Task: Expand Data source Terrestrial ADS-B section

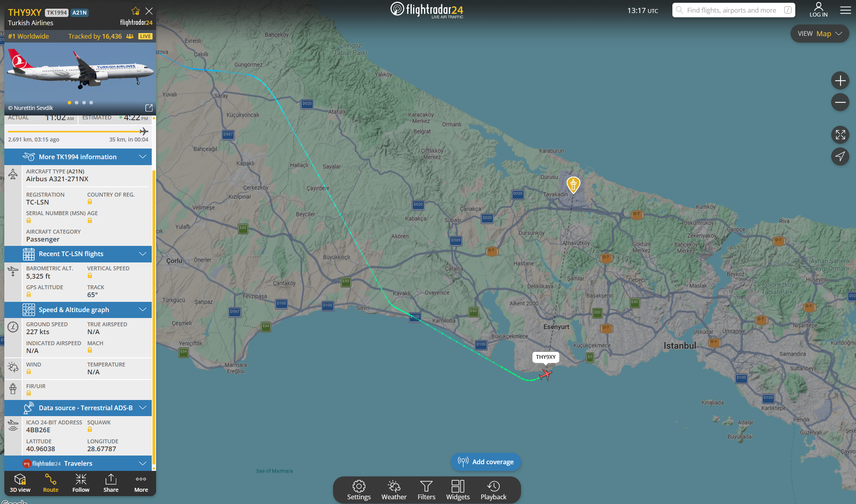Action: pos(78,408)
